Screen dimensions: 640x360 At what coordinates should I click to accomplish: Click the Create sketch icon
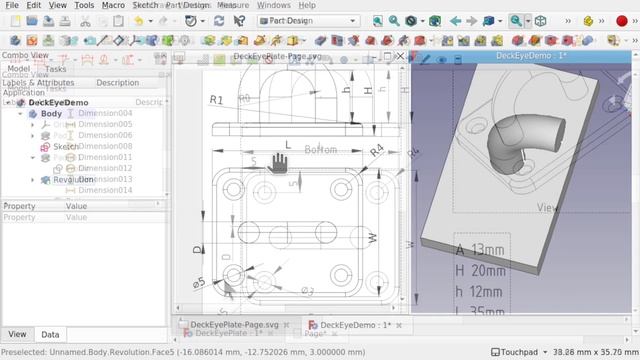point(32,40)
